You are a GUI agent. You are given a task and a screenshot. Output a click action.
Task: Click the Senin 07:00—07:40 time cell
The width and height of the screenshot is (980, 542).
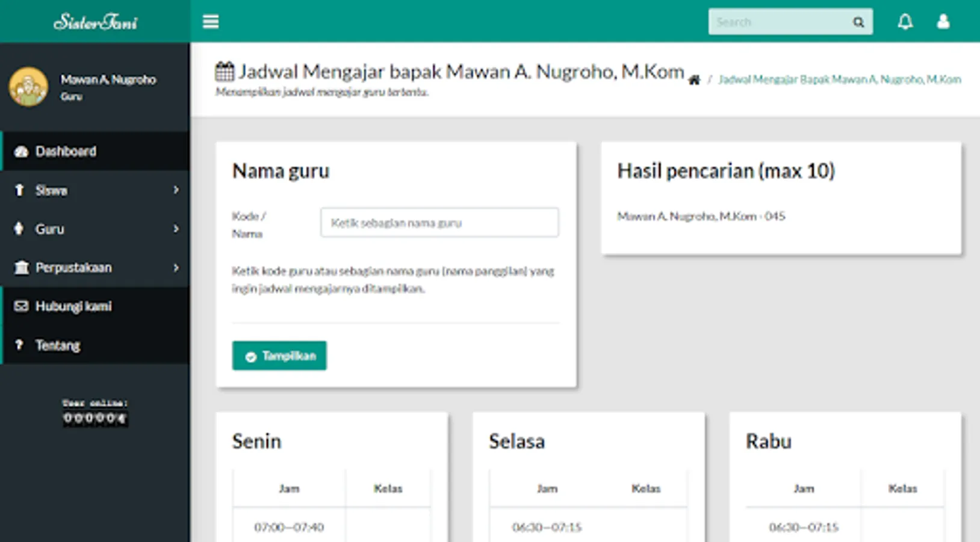click(289, 528)
